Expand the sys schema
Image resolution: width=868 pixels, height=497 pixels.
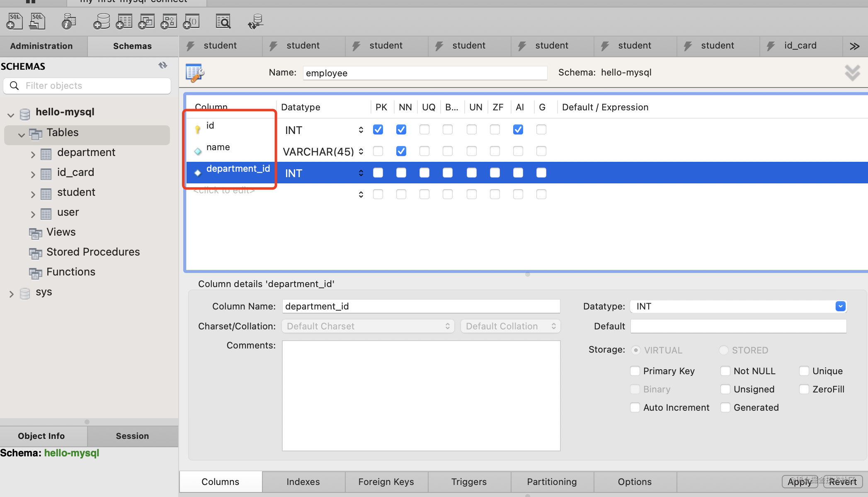[x=11, y=294]
